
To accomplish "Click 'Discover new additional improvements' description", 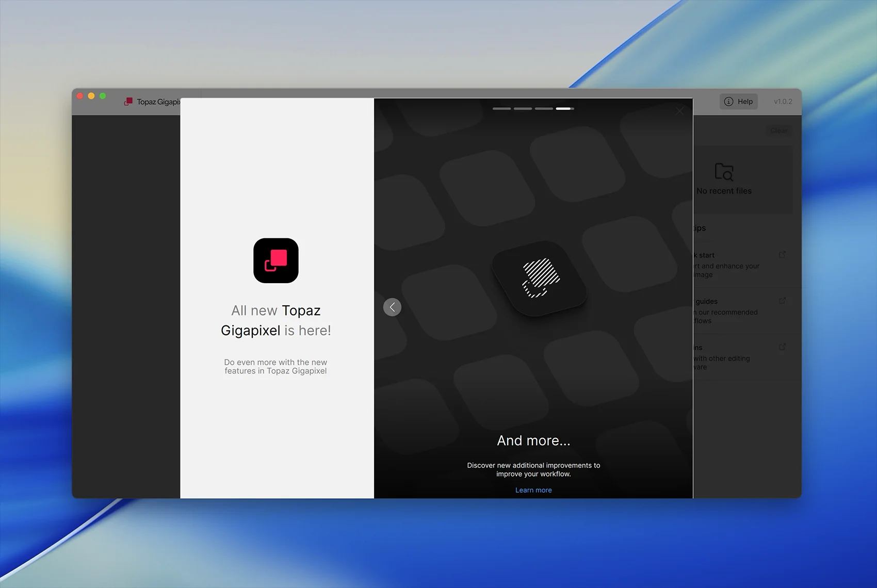I will (533, 469).
